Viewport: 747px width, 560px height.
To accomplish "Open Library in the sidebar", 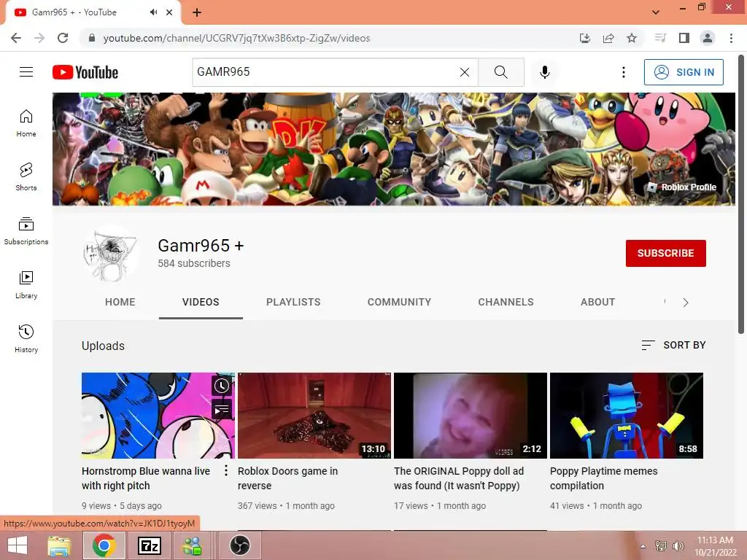I will 26,285.
